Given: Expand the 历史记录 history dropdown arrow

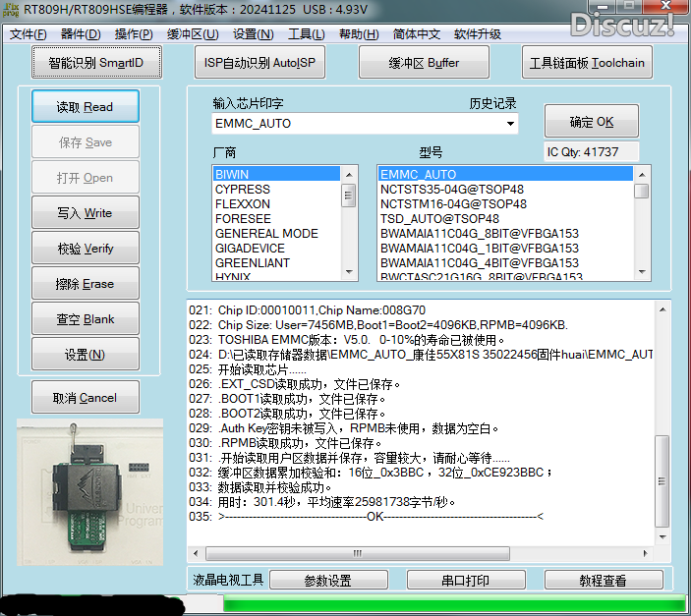Looking at the screenshot, I should click(x=510, y=124).
